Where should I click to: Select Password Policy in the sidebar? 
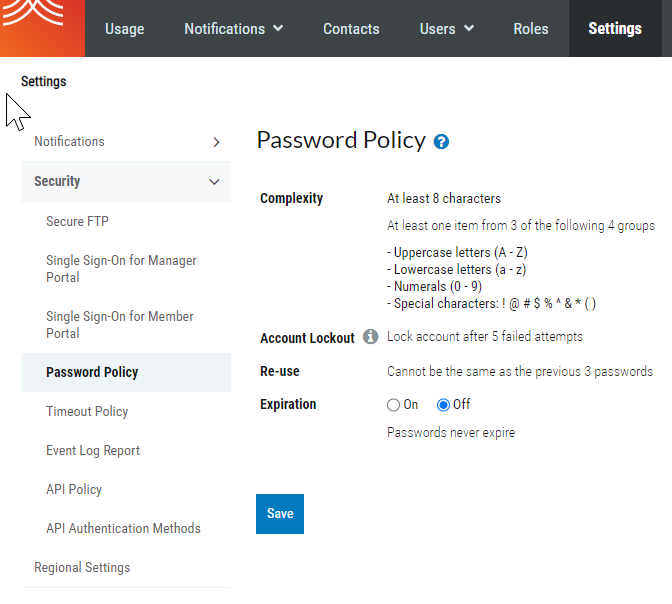(126, 372)
